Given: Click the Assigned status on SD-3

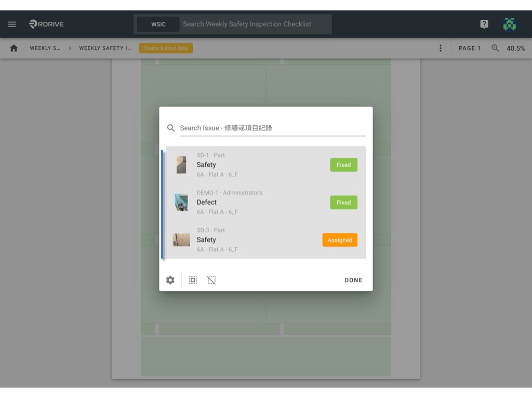Looking at the screenshot, I should click(340, 240).
